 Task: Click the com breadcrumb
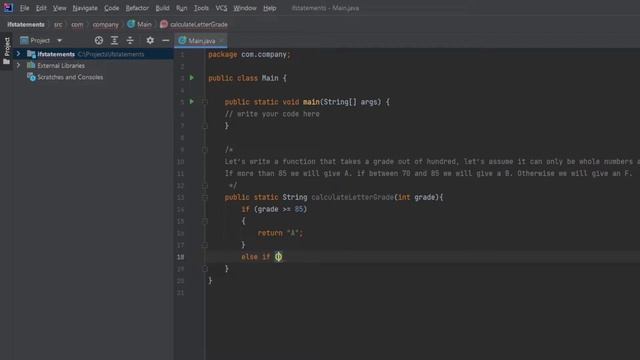pyautogui.click(x=77, y=24)
